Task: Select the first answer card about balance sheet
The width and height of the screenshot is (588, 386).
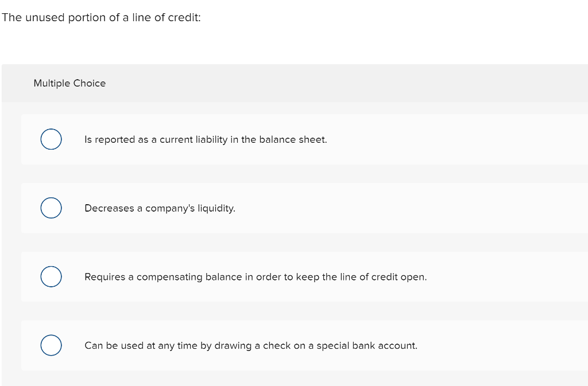Action: (x=304, y=139)
